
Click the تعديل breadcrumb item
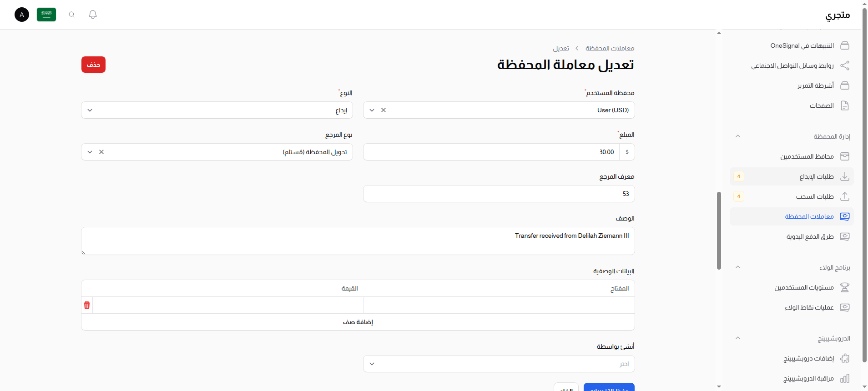[561, 48]
